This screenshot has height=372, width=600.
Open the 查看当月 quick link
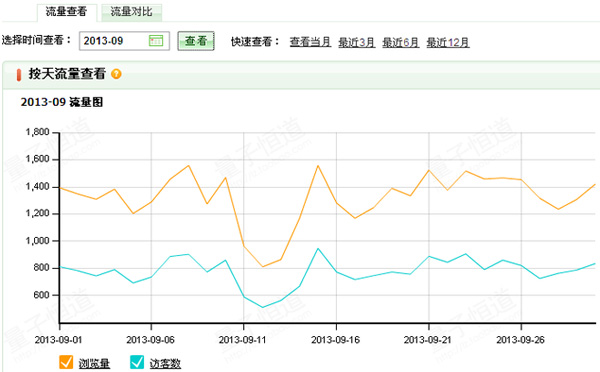click(x=310, y=42)
